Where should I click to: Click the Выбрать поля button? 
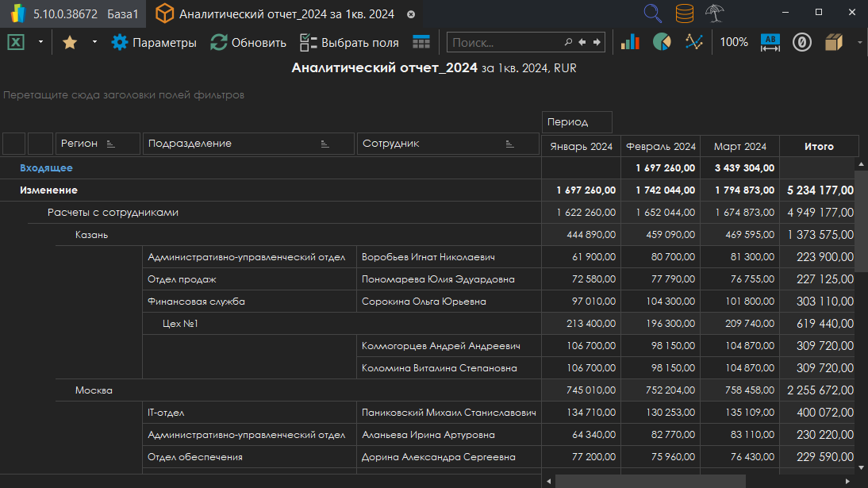coord(349,43)
